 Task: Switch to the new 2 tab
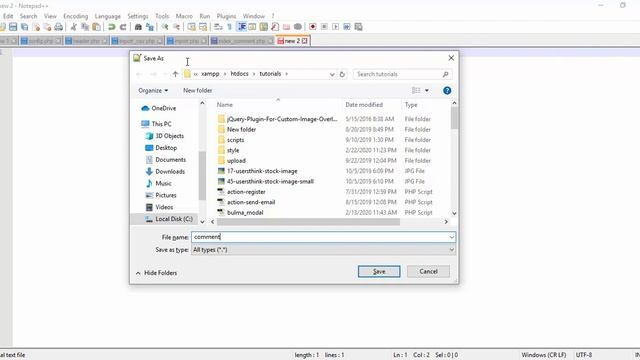293,41
